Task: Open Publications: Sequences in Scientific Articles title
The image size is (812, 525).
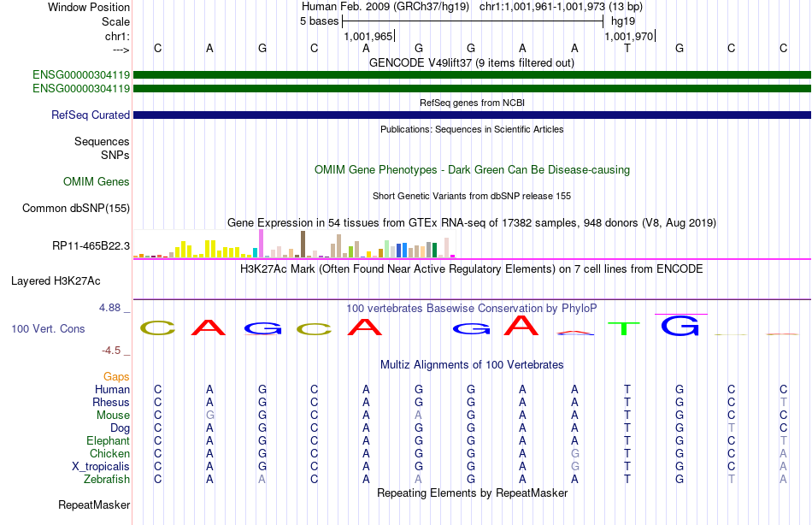Action: (x=472, y=129)
